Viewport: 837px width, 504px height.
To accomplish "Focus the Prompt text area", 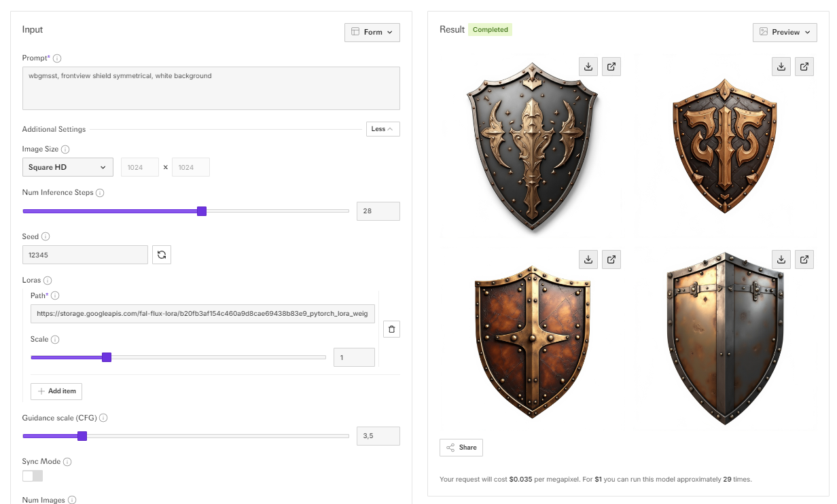I will pyautogui.click(x=211, y=88).
